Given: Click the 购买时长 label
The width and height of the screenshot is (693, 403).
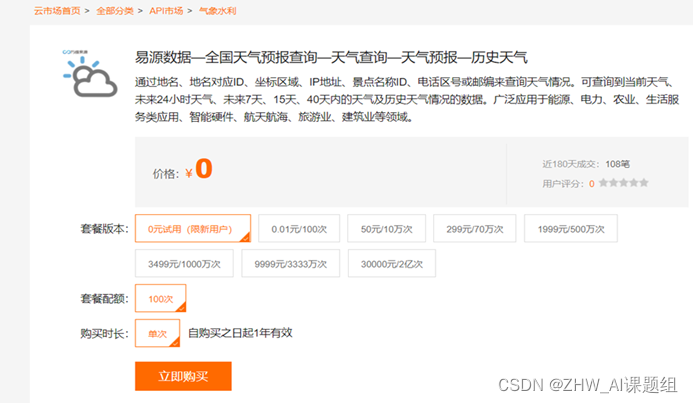Looking at the screenshot, I should (x=104, y=333).
